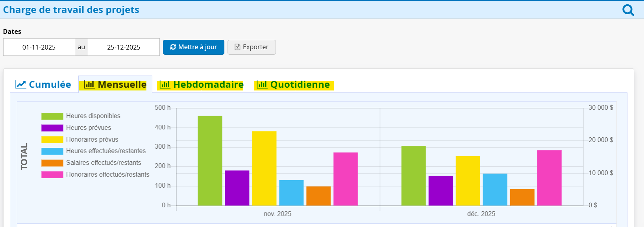Click the blue déc. 2025 bar
The height and width of the screenshot is (227, 644).
495,190
